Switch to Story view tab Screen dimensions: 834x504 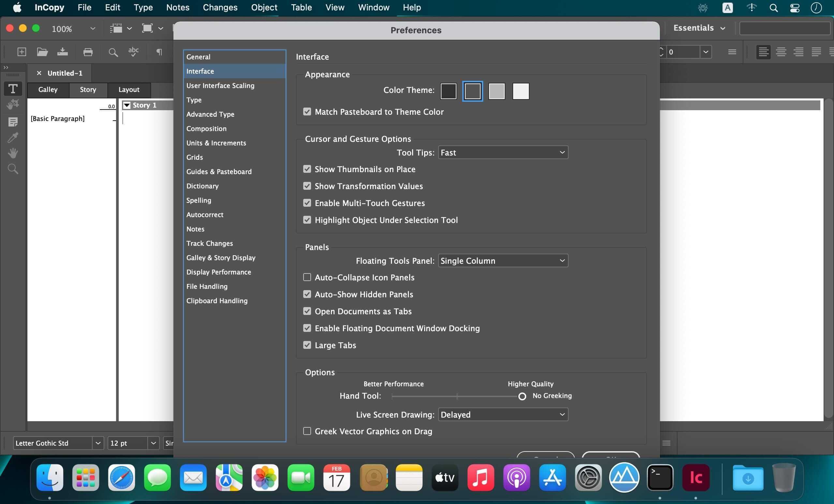[x=88, y=89]
